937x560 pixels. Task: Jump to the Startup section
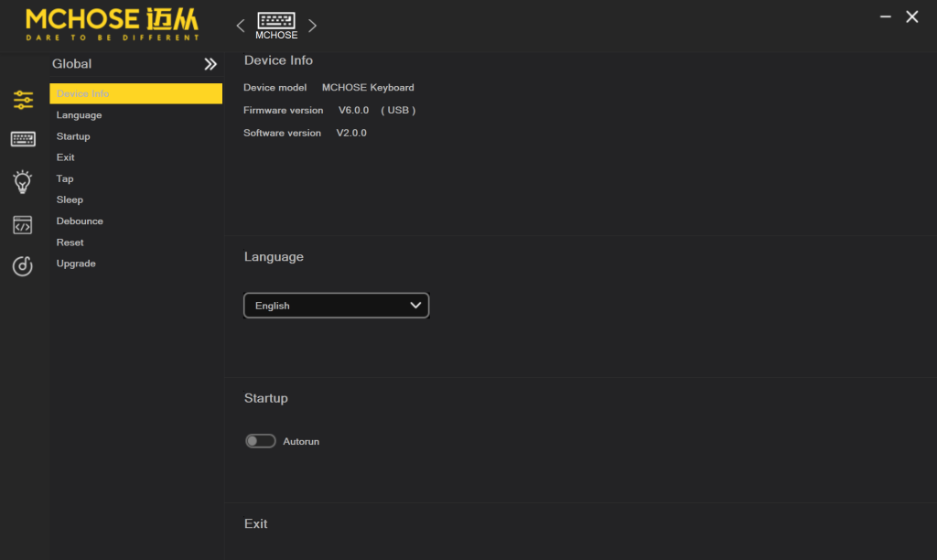(73, 136)
